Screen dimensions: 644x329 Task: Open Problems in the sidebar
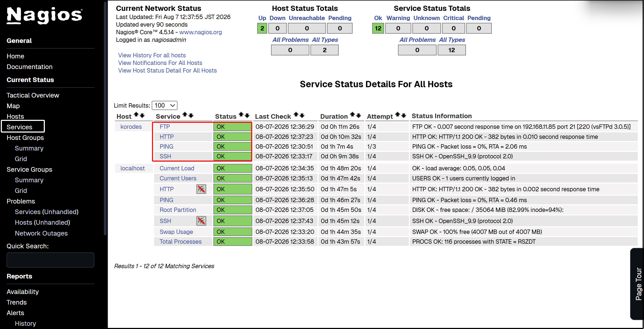(21, 201)
